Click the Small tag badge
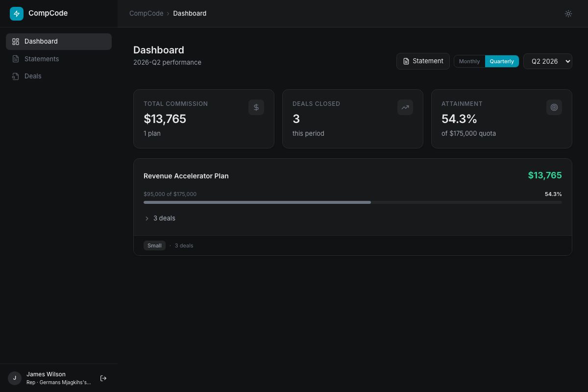Screen dimensions: 588x392 pos(154,245)
